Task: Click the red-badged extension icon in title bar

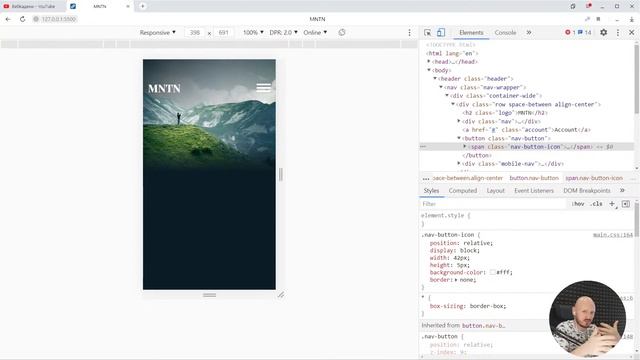Action: click(588, 6)
